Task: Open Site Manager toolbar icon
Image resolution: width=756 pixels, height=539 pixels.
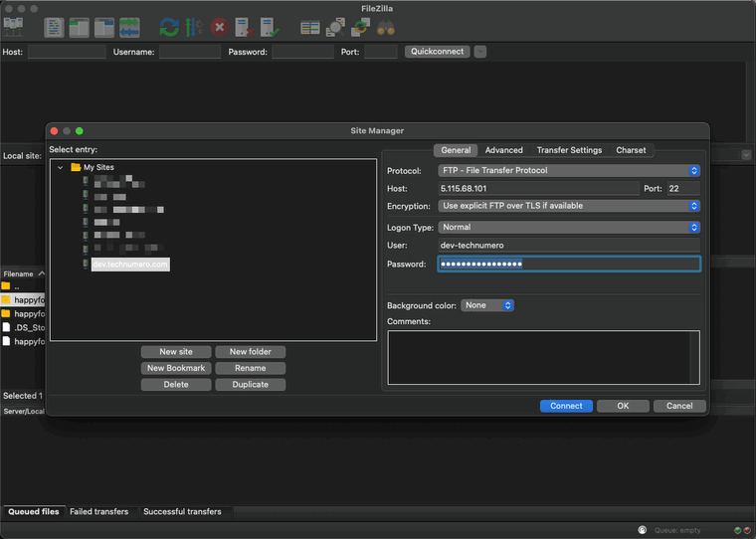Action: pos(14,27)
